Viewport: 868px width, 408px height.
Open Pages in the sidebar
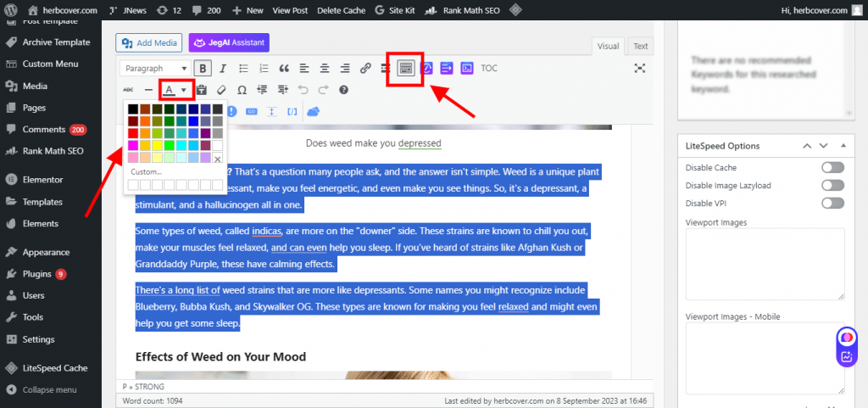[34, 108]
